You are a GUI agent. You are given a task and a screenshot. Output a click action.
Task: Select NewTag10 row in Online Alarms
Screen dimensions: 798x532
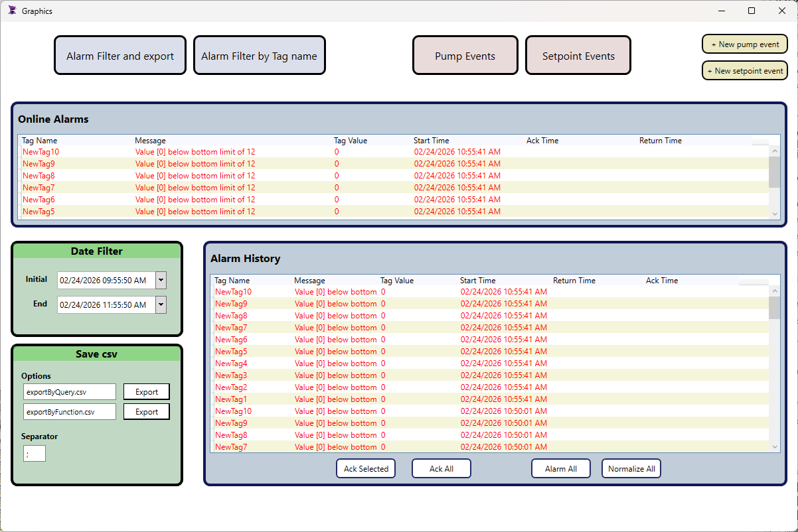coord(394,152)
